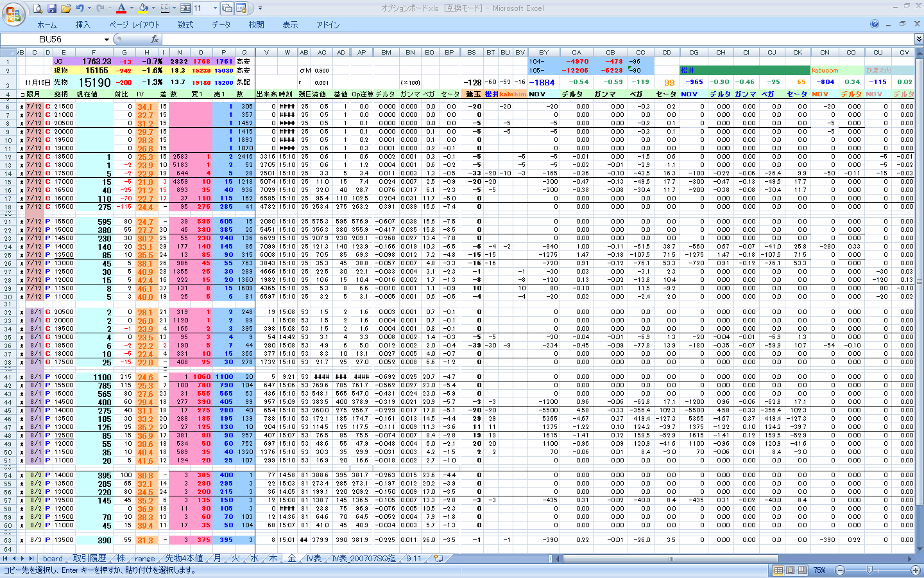Open the round Office button menu
The image size is (924, 578).
pyautogui.click(x=13, y=14)
